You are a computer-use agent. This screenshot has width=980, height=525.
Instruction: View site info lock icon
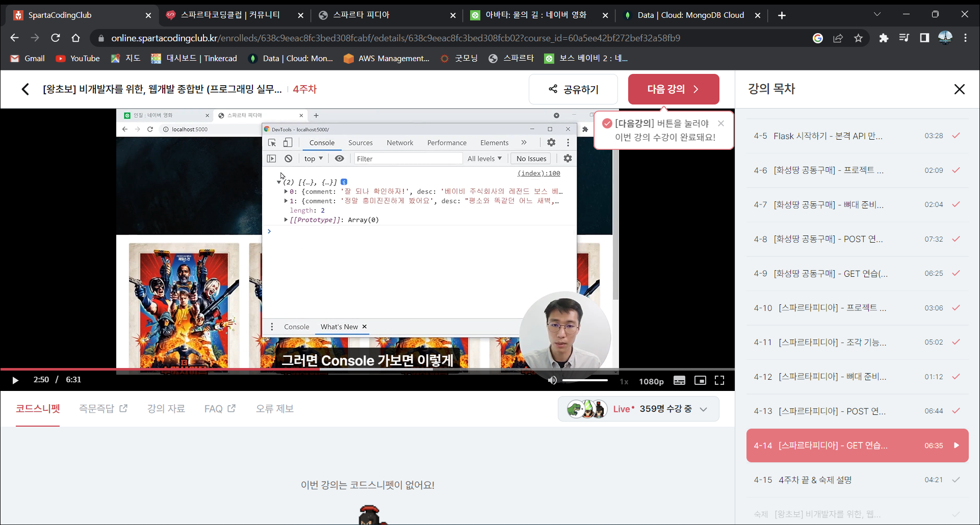pyautogui.click(x=101, y=38)
